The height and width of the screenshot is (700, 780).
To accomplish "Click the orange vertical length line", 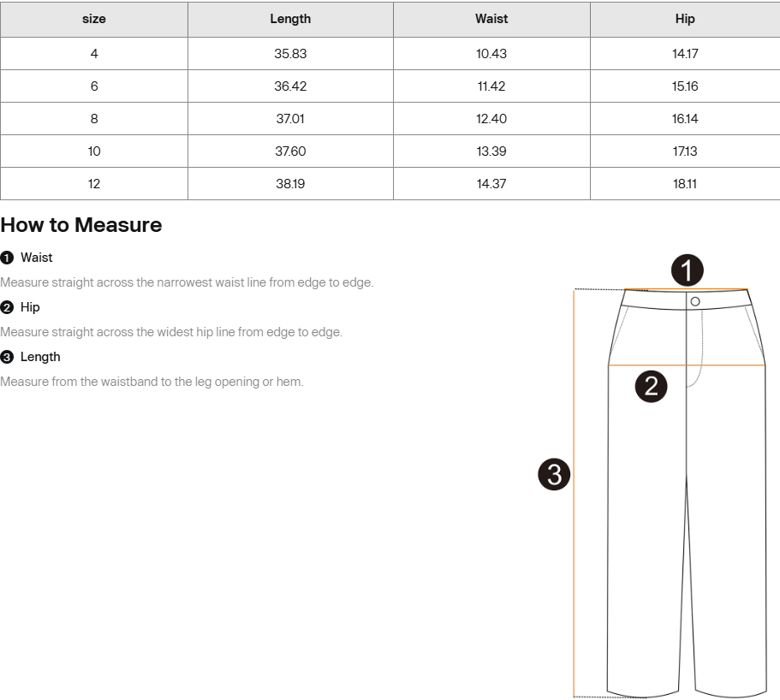I will (x=574, y=493).
